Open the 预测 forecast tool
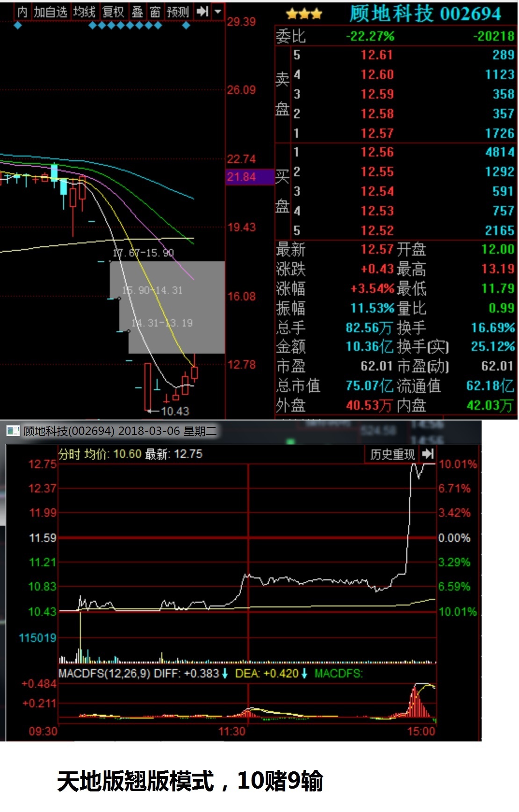This screenshot has width=519, height=812. 178,12
